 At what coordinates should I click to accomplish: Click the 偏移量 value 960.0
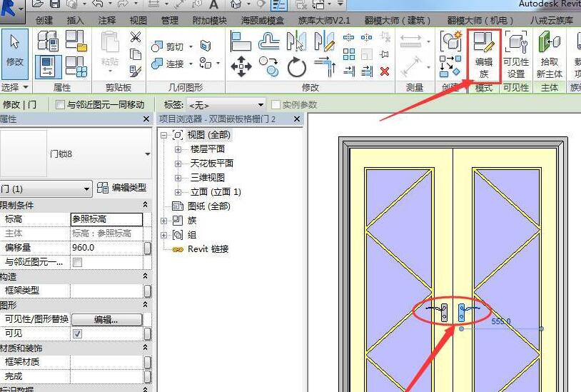[107, 248]
